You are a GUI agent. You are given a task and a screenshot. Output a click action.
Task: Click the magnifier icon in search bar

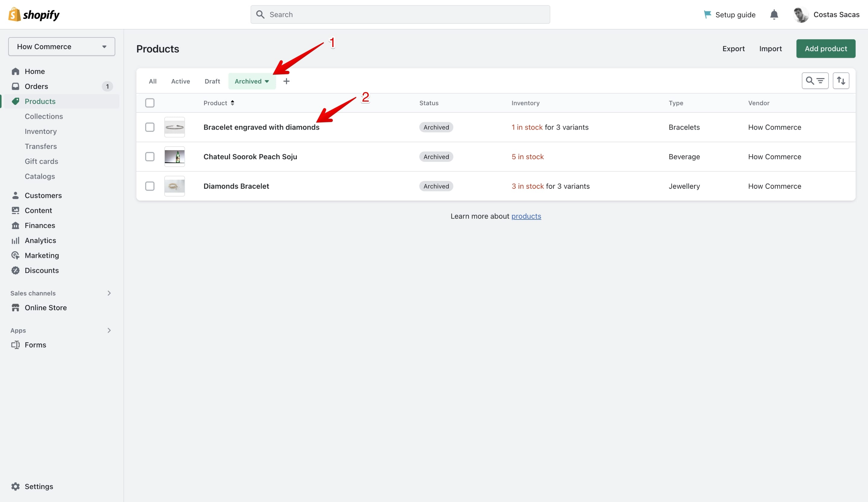pos(260,14)
